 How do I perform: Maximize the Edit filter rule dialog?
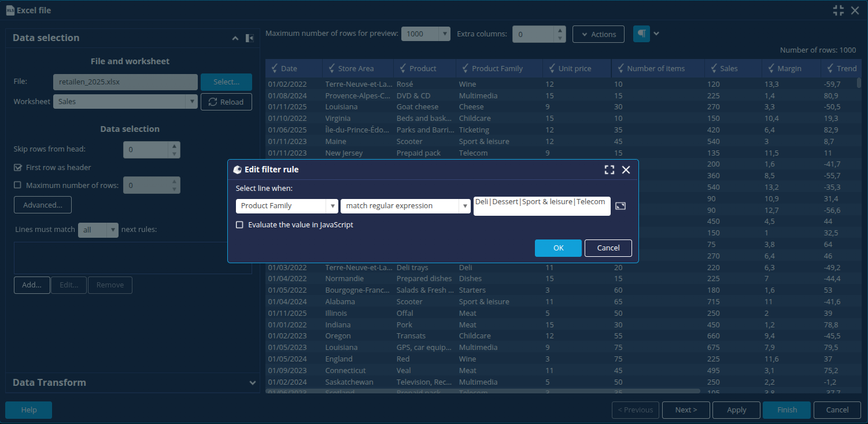tap(609, 169)
